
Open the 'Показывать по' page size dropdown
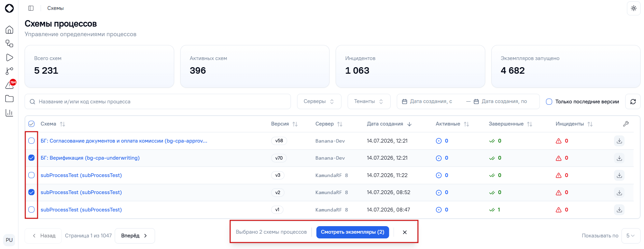[x=631, y=236]
